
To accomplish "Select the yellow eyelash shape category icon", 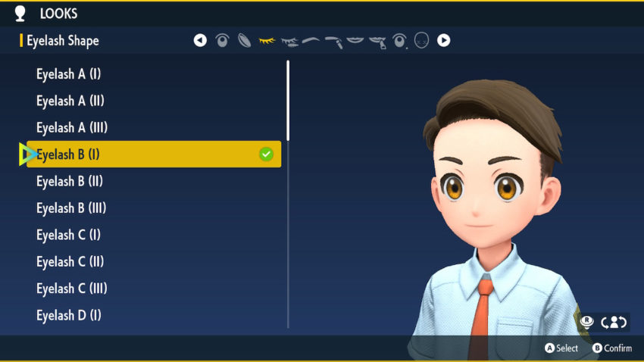I will [x=267, y=41].
